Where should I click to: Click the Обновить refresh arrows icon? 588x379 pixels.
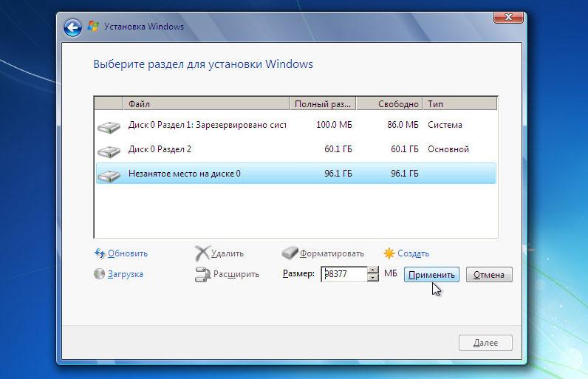[100, 253]
